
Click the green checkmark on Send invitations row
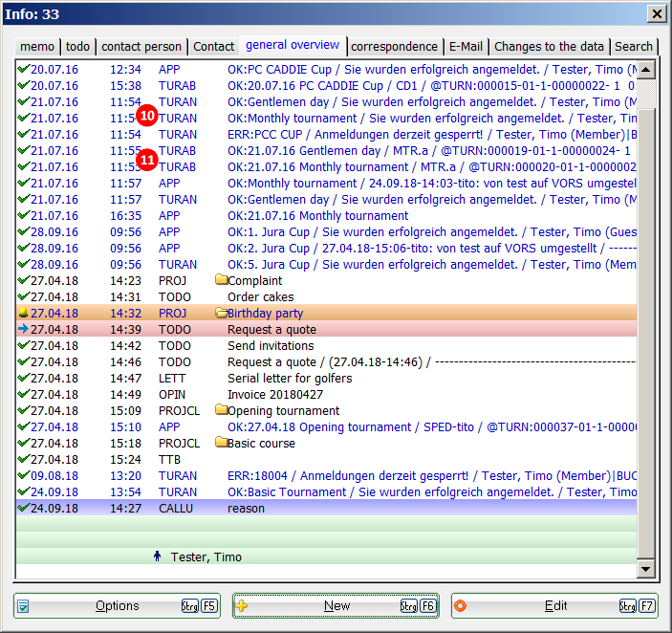[x=23, y=346]
